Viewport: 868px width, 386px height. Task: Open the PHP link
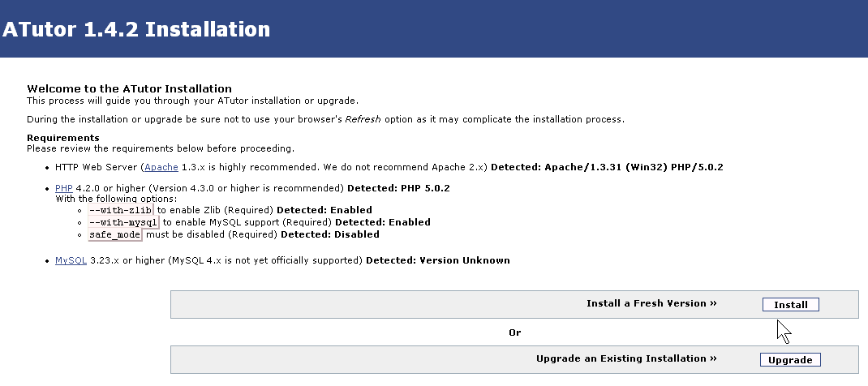pyautogui.click(x=63, y=188)
